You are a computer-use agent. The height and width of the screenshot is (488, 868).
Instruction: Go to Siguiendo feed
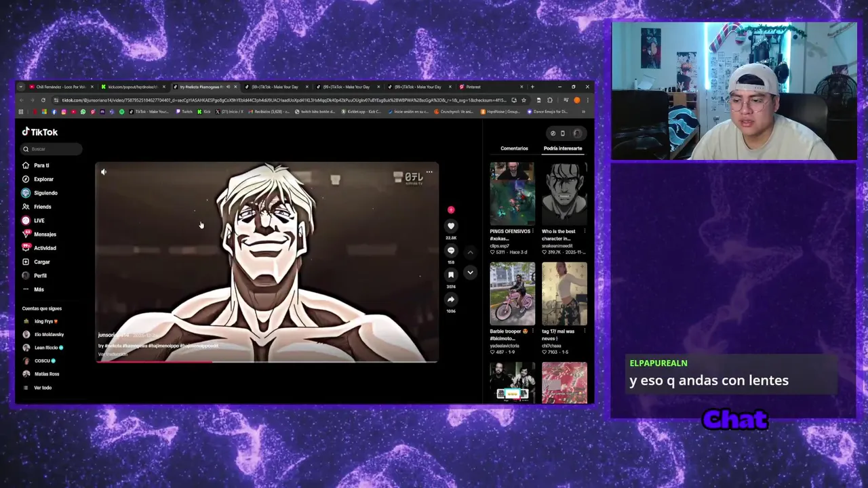click(x=40, y=193)
